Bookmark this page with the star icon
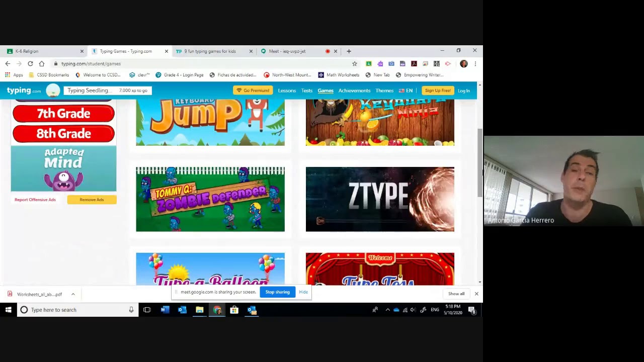This screenshot has width=644, height=362. [x=355, y=64]
